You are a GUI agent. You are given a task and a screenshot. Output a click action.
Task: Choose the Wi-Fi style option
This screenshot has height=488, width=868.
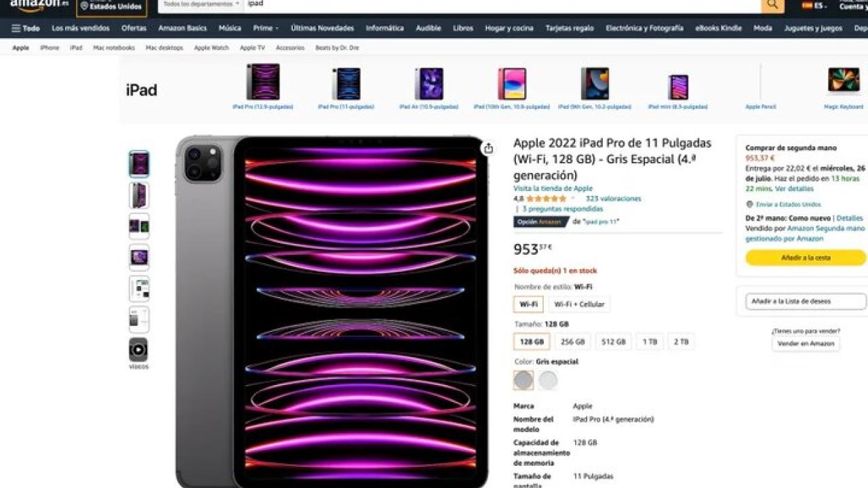(528, 304)
